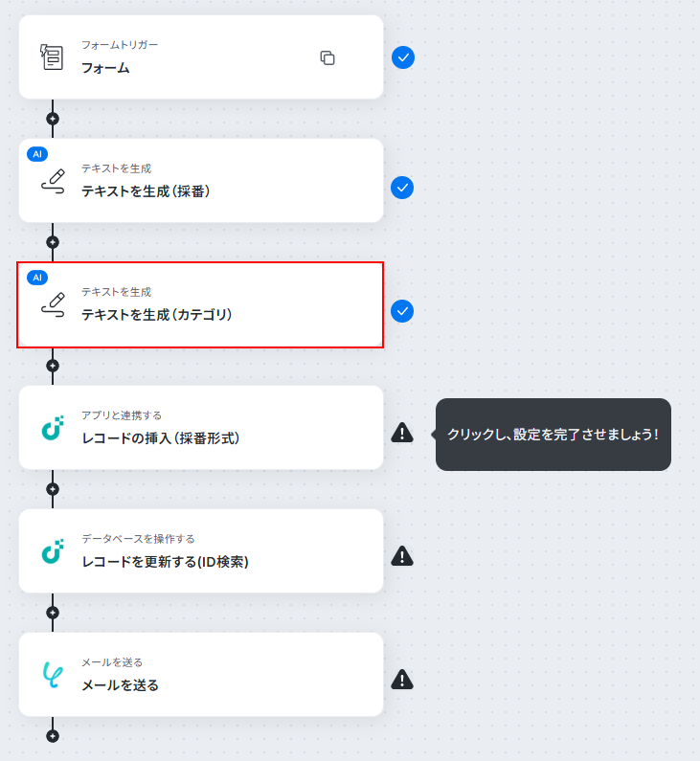The width and height of the screenshot is (700, 761).
Task: Click the mail app icon on メールを送る
Action: (x=53, y=675)
